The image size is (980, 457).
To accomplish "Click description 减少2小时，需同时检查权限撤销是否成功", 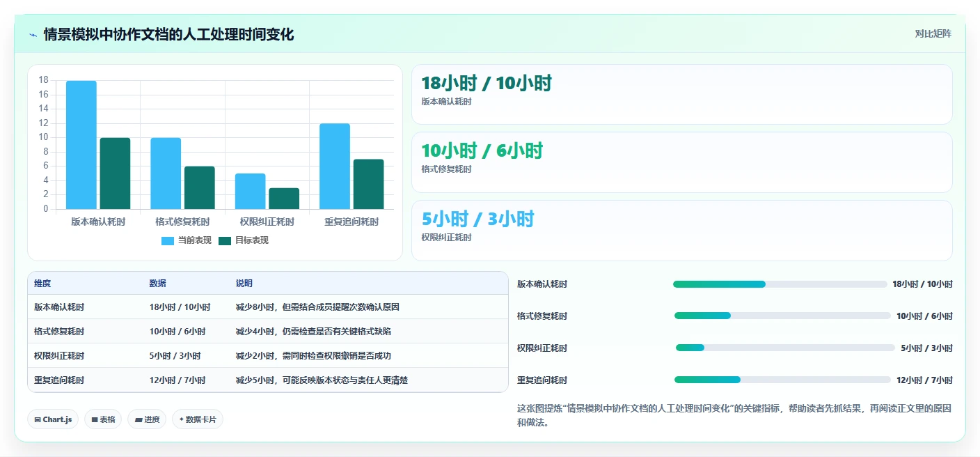I will click(313, 356).
